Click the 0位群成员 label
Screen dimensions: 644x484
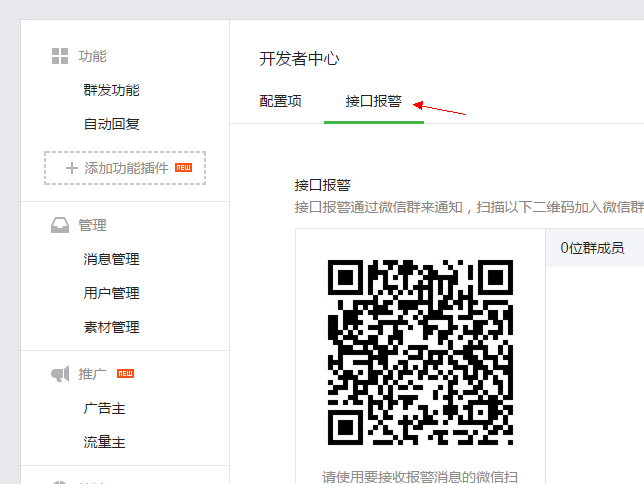click(592, 248)
